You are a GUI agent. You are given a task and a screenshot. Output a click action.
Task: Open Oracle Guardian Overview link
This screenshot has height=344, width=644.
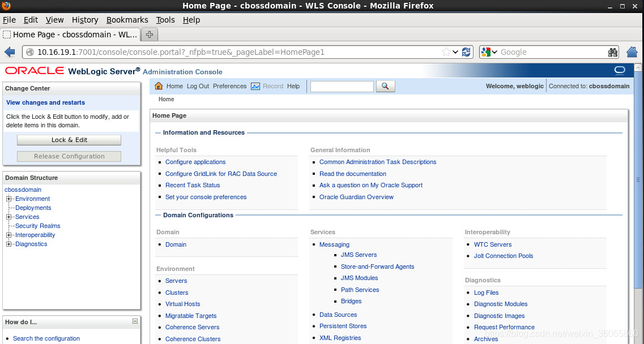point(356,197)
